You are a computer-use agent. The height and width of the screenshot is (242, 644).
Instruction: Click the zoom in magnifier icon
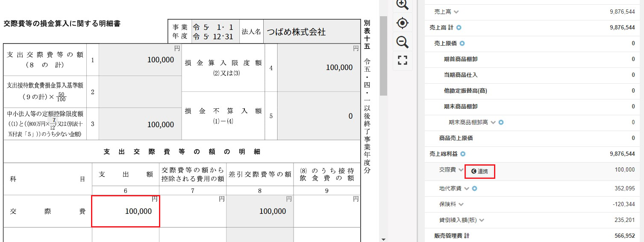tap(402, 4)
